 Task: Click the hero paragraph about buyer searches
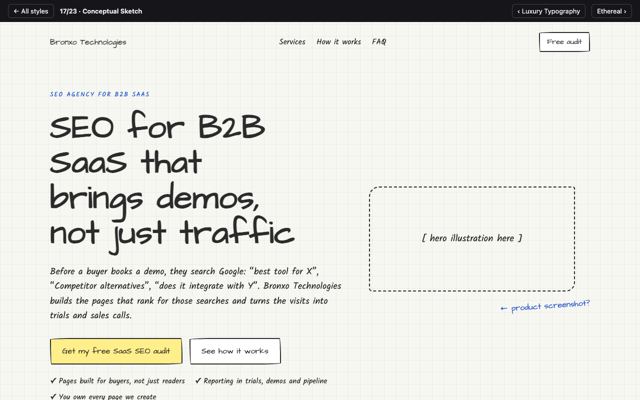click(196, 293)
